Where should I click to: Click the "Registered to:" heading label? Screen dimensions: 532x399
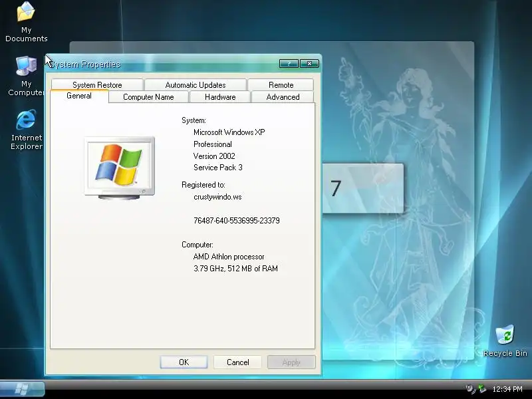203,185
